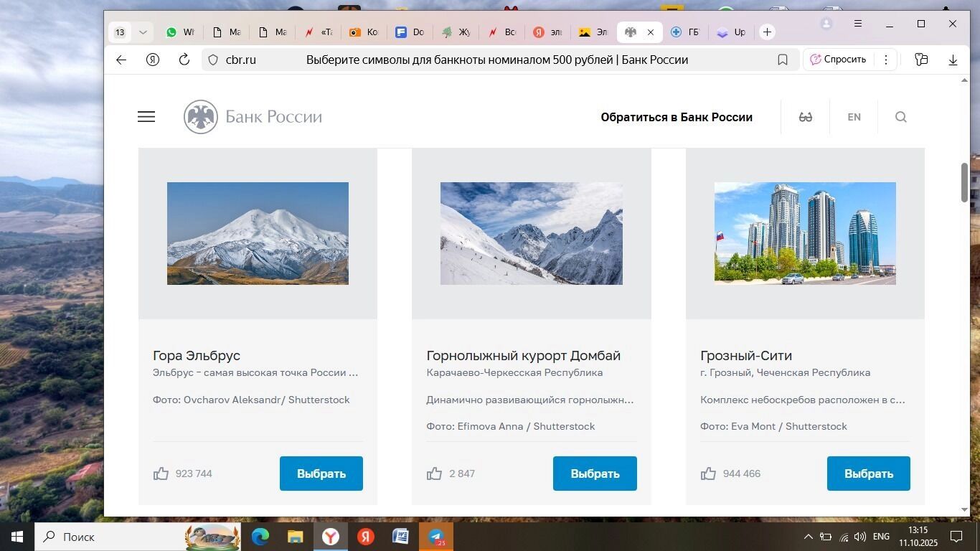
Task: Open the Bank of Russia hamburger menu
Action: coord(146,117)
